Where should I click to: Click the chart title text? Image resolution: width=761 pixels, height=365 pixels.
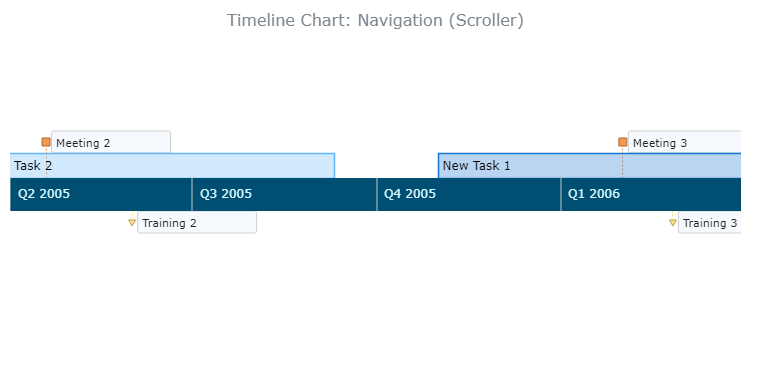375,20
